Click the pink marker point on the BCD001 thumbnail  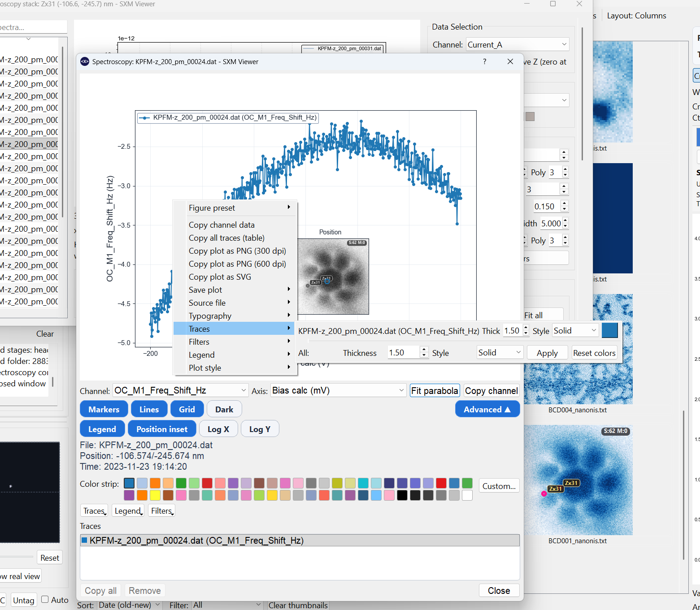(543, 493)
